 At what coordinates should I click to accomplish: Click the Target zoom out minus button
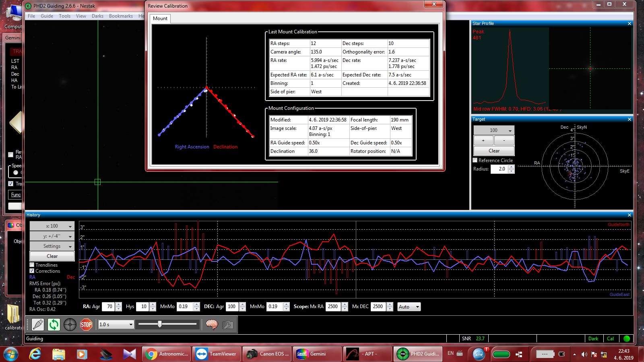504,140
